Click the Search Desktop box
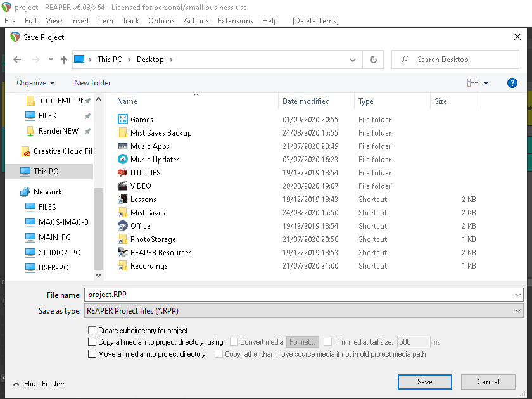The image size is (532, 399). click(x=455, y=60)
